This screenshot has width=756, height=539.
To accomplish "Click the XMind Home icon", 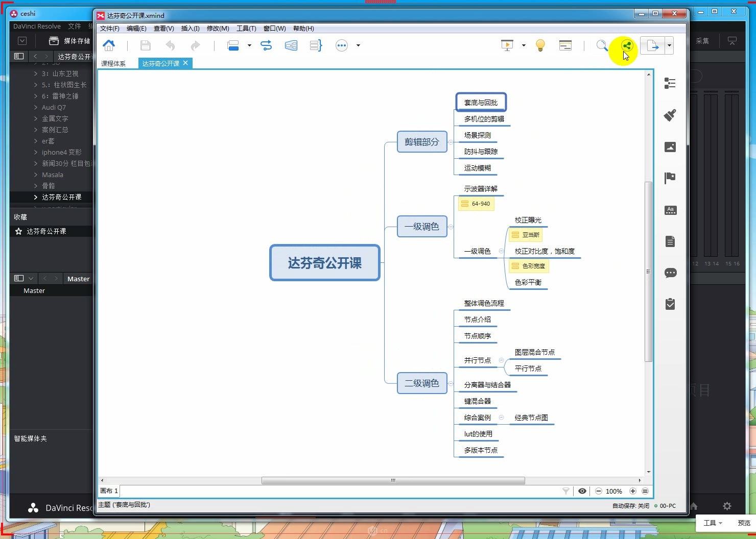I will [109, 45].
